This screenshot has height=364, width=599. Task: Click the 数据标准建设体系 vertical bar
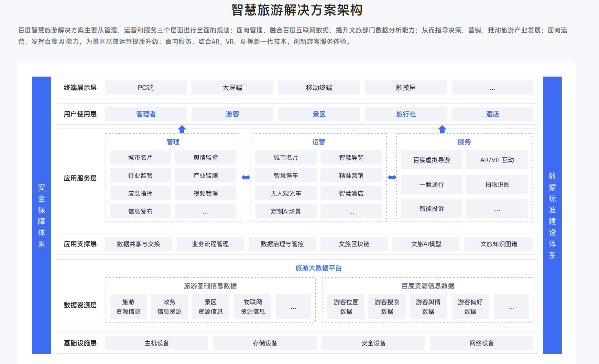click(552, 215)
